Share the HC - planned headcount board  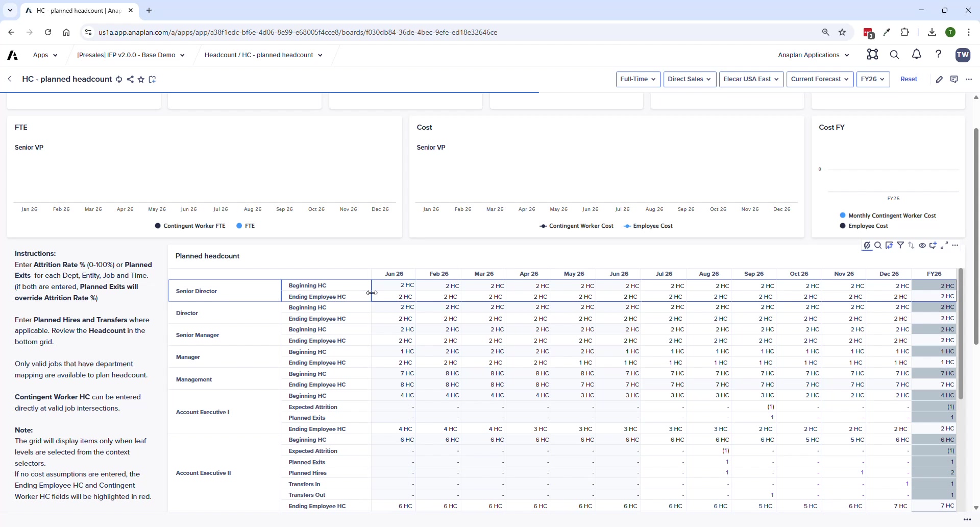point(130,79)
